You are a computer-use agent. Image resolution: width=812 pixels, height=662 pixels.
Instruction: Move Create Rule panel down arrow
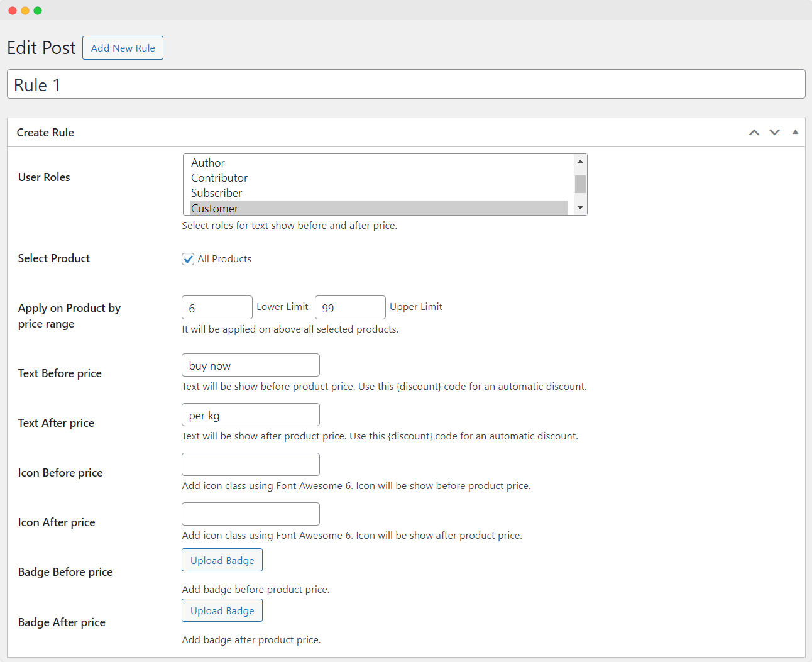[x=774, y=133]
